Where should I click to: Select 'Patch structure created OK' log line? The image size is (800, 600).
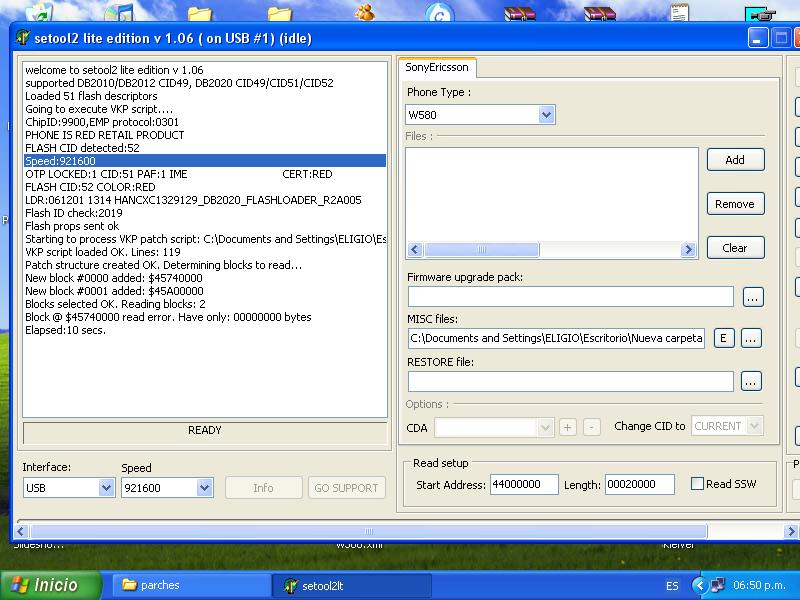tap(163, 265)
